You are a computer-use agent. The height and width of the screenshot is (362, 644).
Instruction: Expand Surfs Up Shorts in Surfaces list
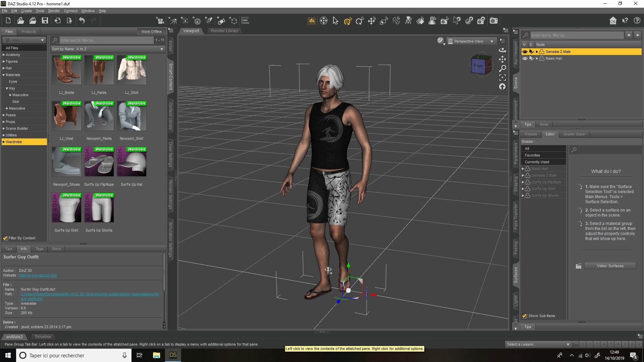coord(523,195)
